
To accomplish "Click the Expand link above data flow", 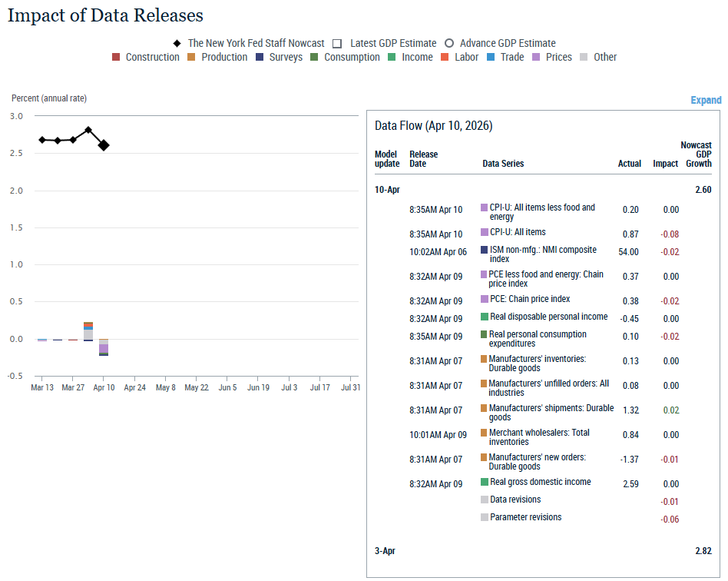I will [706, 100].
